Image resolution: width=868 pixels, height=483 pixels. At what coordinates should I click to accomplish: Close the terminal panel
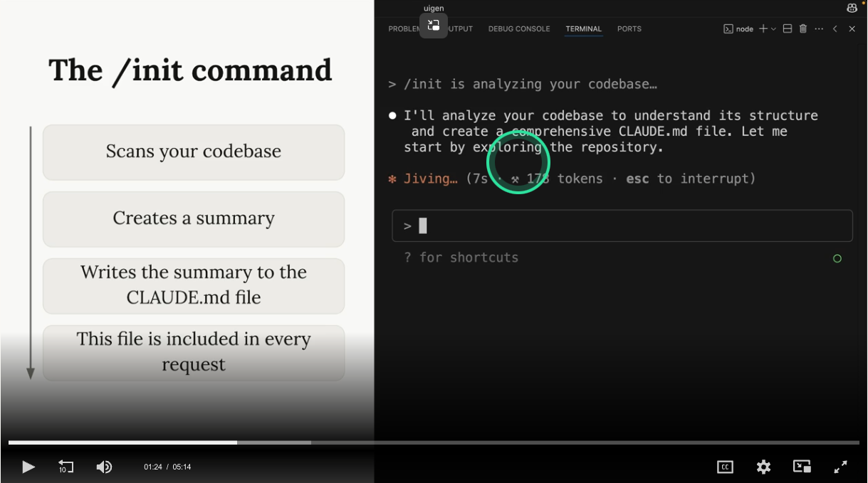click(852, 29)
